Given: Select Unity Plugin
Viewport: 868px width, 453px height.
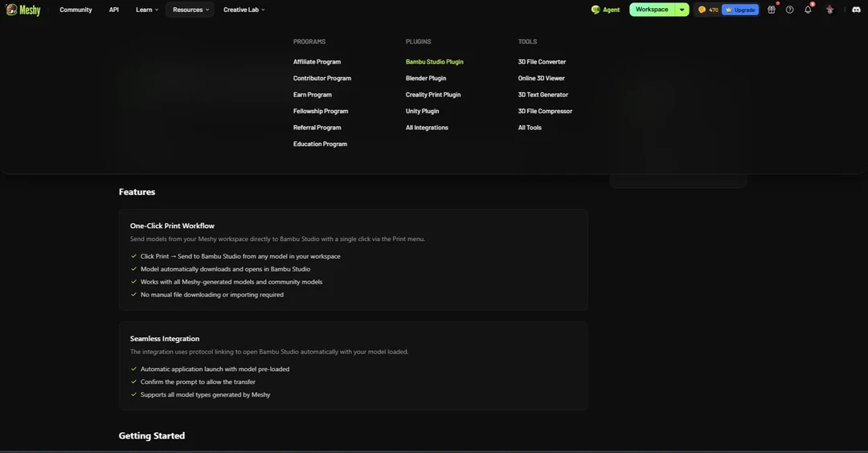Looking at the screenshot, I should point(422,111).
